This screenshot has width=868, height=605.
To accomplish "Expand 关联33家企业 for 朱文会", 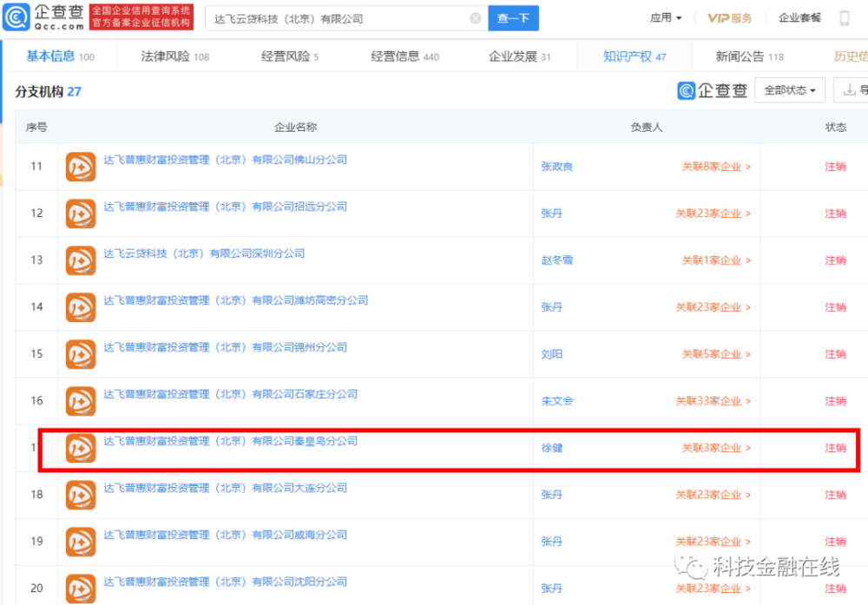I will pyautogui.click(x=713, y=401).
